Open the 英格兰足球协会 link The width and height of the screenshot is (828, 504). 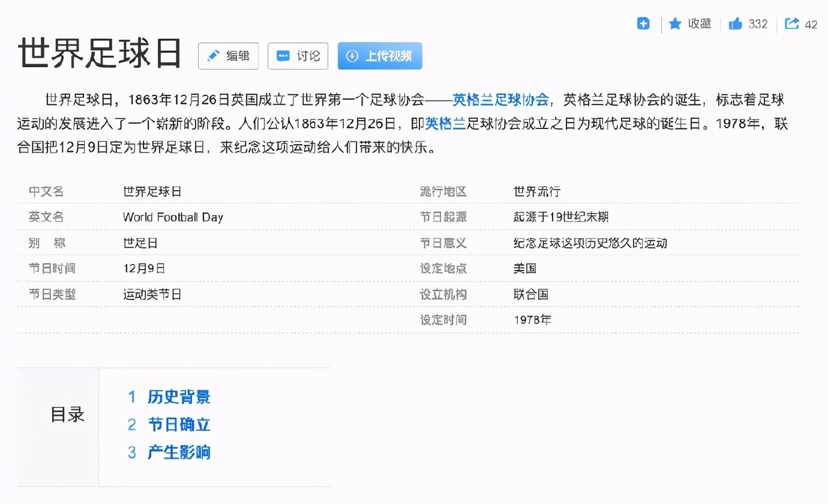[x=502, y=100]
